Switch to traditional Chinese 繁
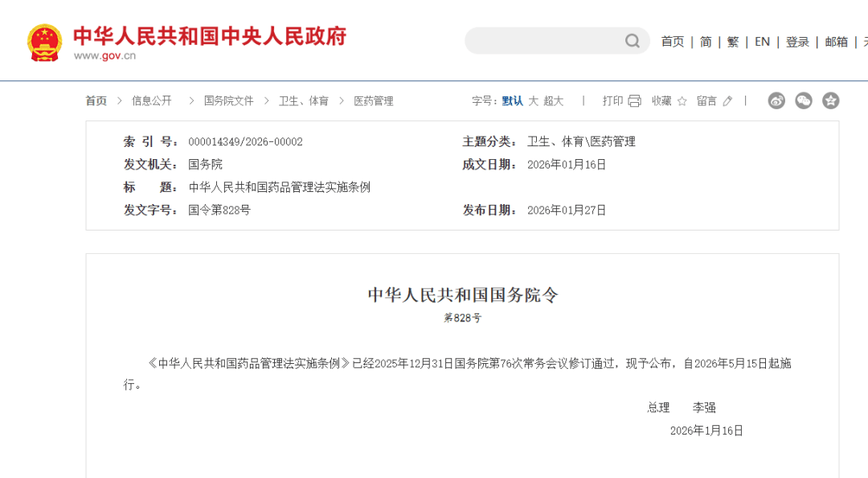The height and width of the screenshot is (478, 868). point(733,42)
